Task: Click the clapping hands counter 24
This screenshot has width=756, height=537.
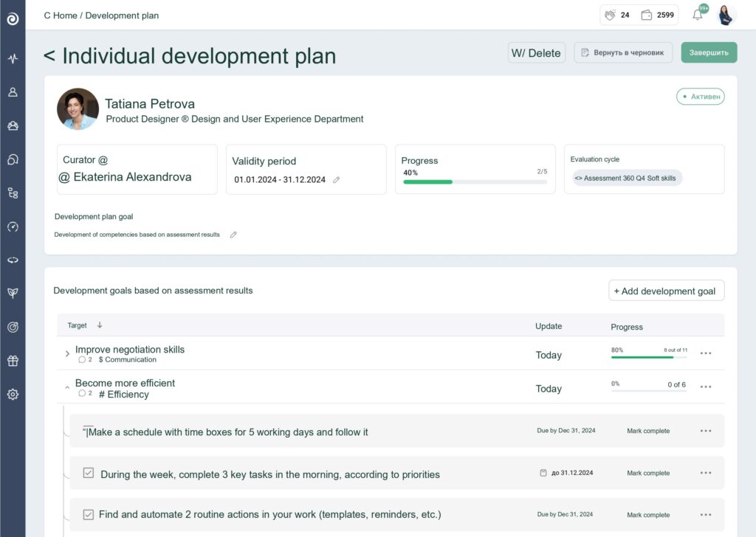Action: (x=617, y=15)
